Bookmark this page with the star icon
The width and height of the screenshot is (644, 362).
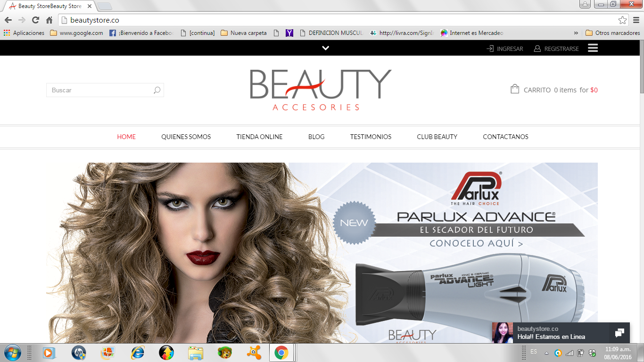pos(623,20)
